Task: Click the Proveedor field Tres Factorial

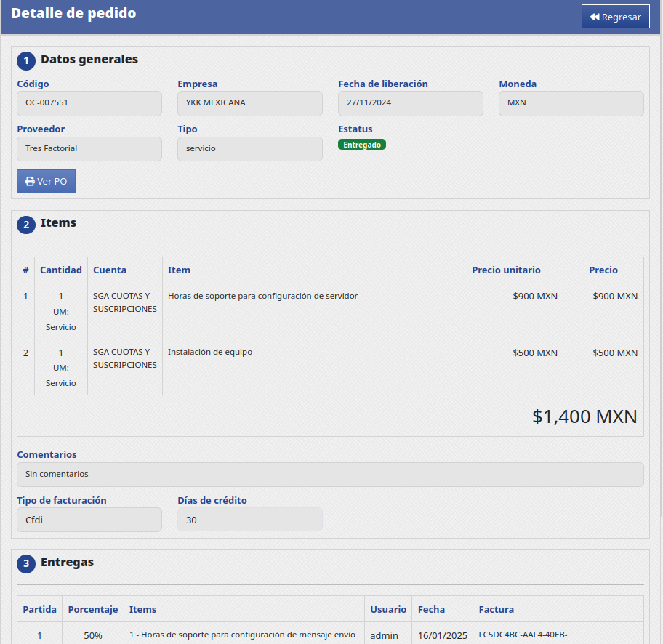Action: pos(89,149)
